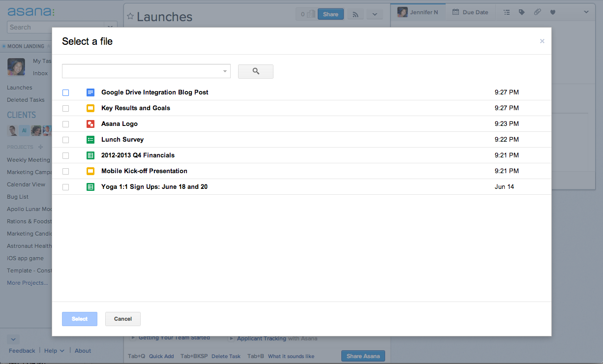Screen dimensions: 603x364
Task: Select the checkbox for Yoga 1:1 Sign Ups
Action: click(x=65, y=186)
